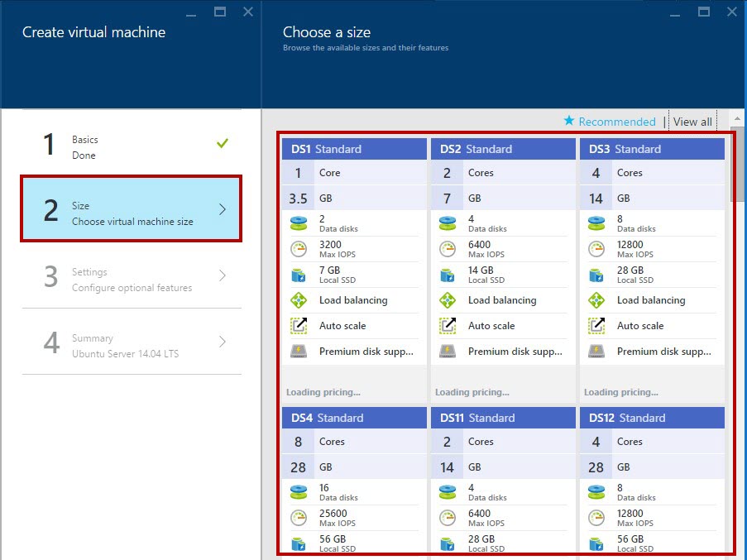Click the Data disks icon in the DS11 card

pyautogui.click(x=448, y=492)
